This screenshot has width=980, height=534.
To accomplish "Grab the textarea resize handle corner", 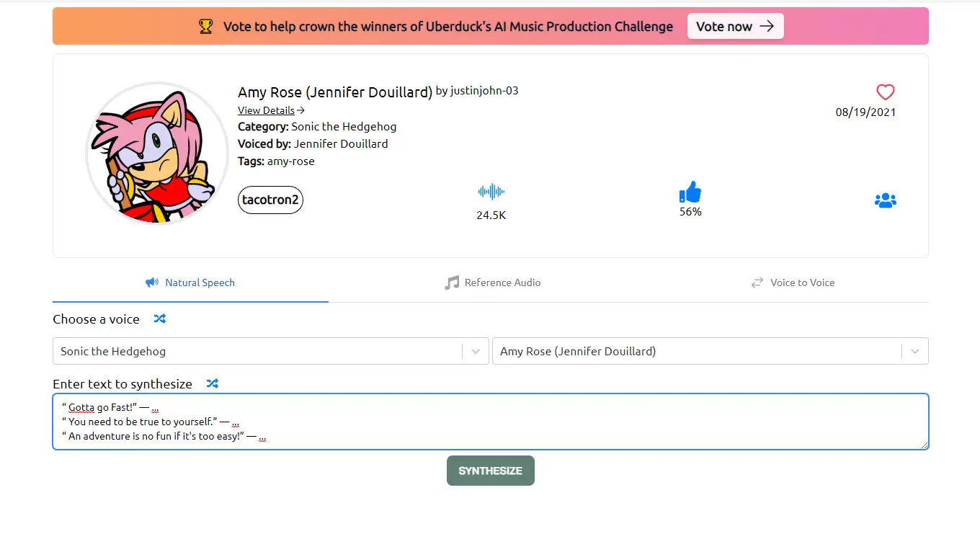I will click(924, 445).
